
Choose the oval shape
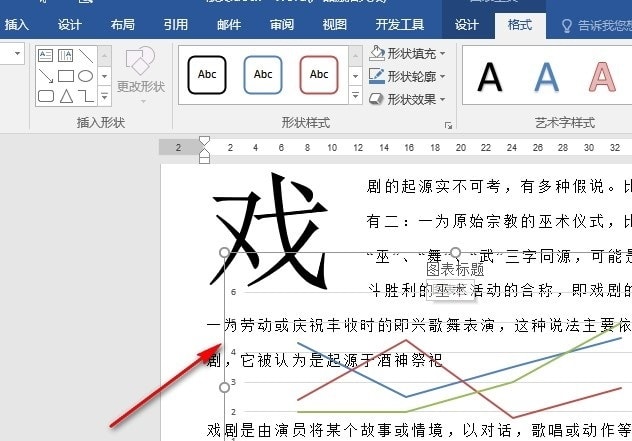[x=85, y=76]
